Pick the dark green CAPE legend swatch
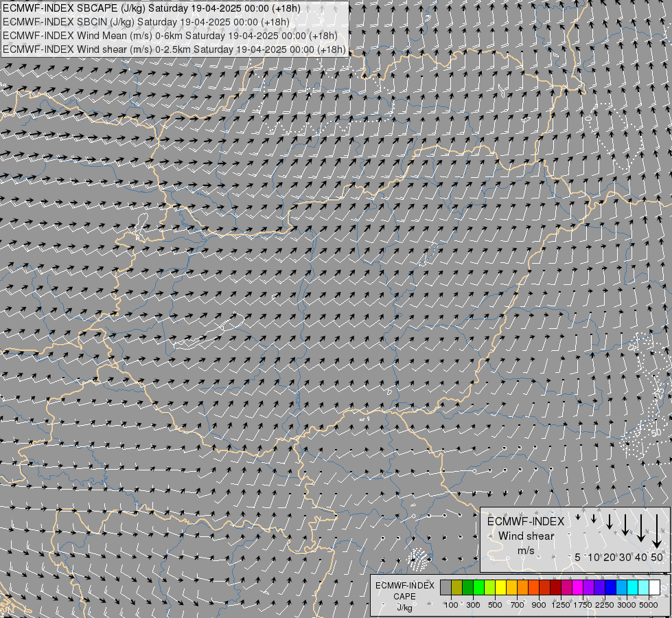 coord(467,587)
